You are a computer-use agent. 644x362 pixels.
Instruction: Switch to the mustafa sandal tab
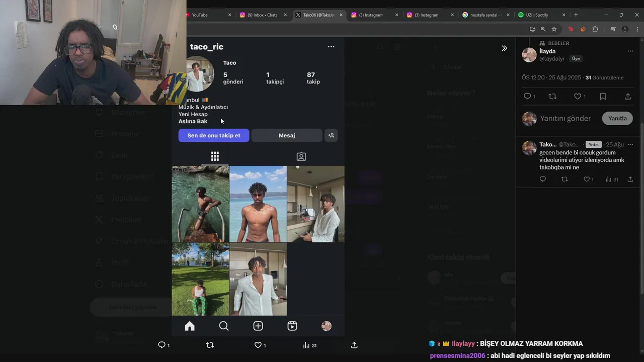pyautogui.click(x=486, y=15)
